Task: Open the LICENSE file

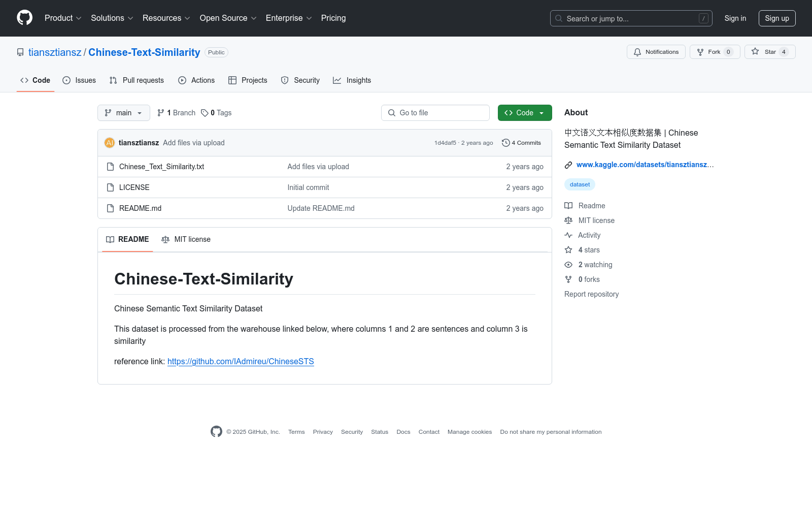Action: point(134,187)
